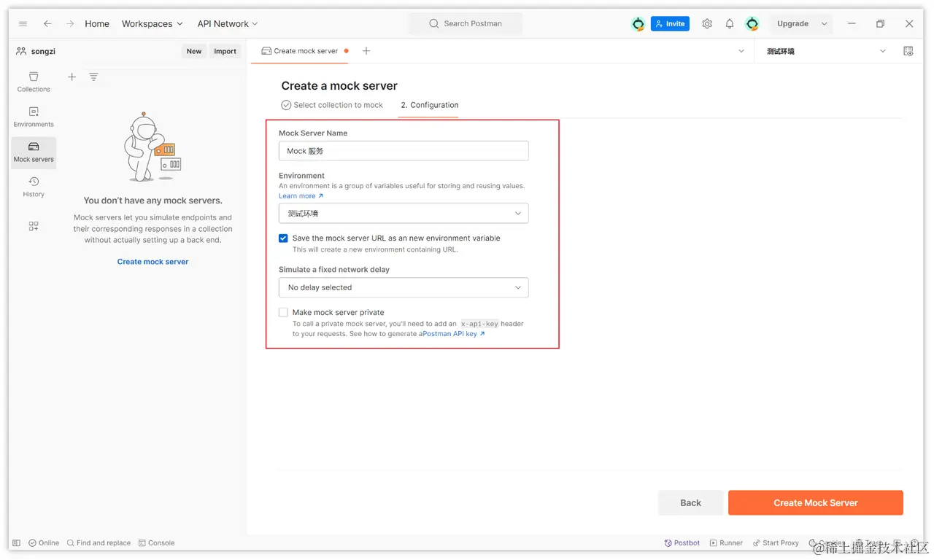Image resolution: width=934 pixels, height=560 pixels.
Task: Click the Upgrade button
Action: click(792, 24)
